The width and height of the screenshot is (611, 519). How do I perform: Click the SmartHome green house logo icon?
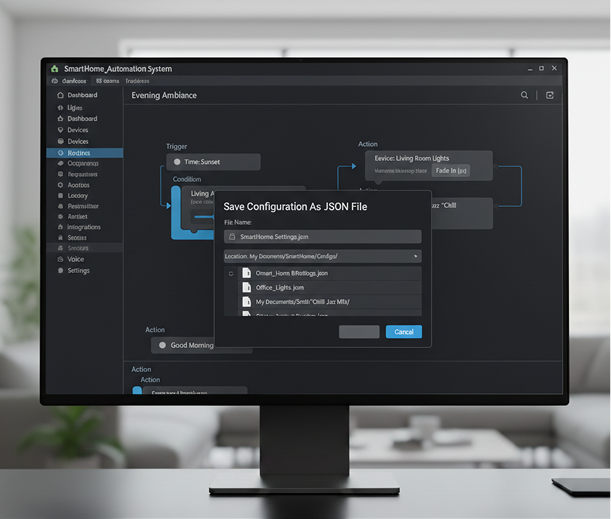(54, 69)
